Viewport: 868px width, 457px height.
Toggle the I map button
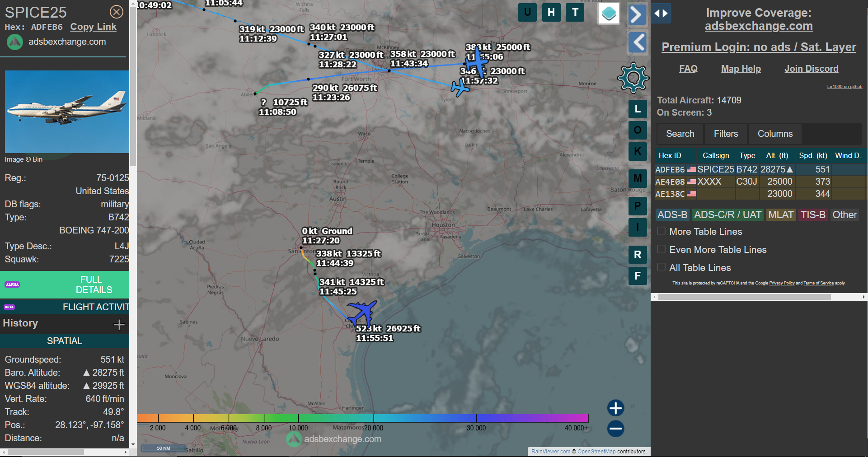tap(638, 227)
